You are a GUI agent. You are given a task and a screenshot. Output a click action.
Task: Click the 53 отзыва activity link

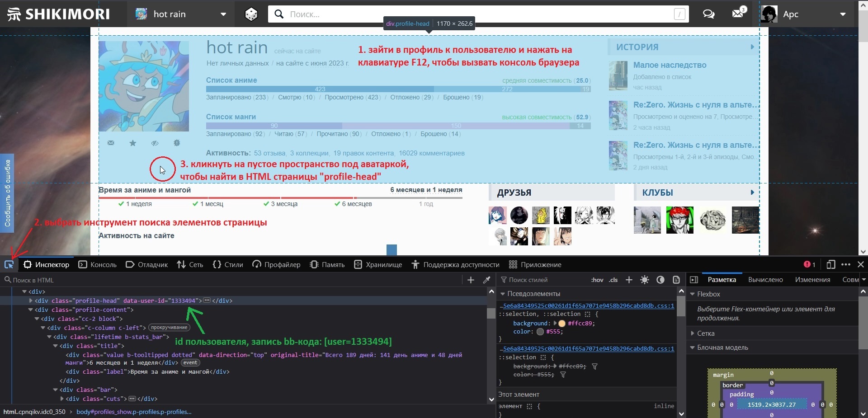269,153
